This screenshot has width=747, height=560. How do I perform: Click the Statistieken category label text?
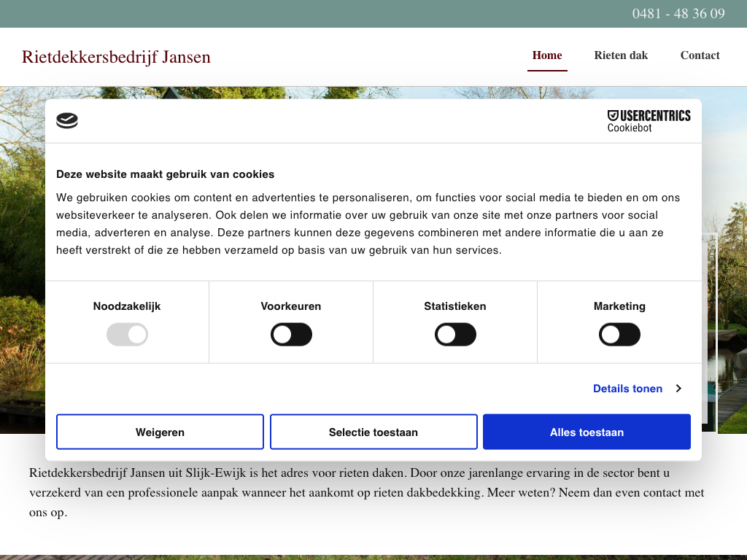pos(455,306)
